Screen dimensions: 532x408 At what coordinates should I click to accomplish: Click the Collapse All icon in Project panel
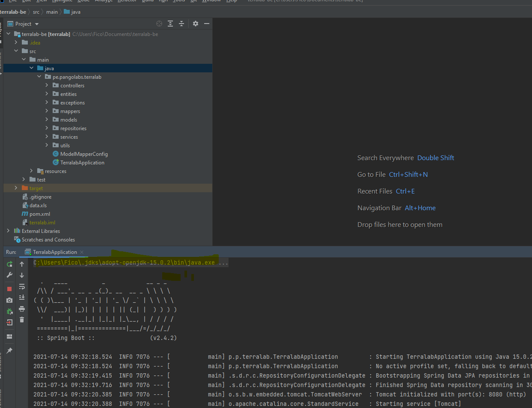(x=181, y=24)
